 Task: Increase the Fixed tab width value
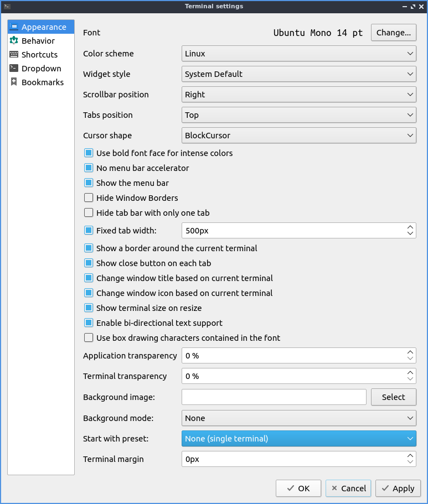[x=410, y=227]
